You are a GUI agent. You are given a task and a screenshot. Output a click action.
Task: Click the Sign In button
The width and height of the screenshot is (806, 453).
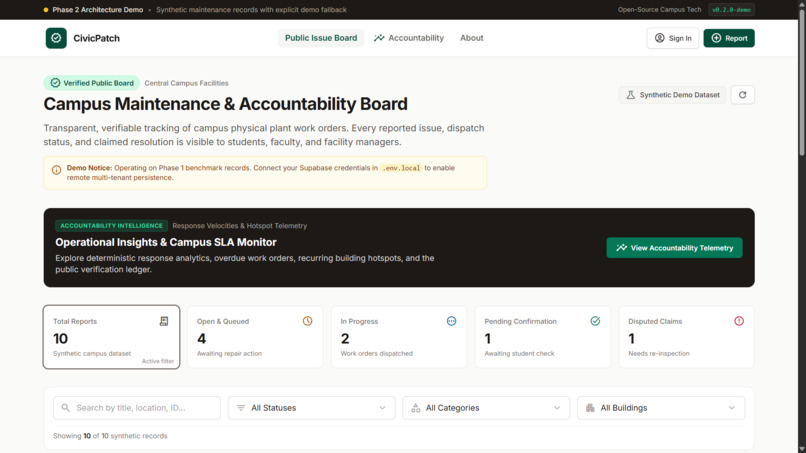point(672,38)
